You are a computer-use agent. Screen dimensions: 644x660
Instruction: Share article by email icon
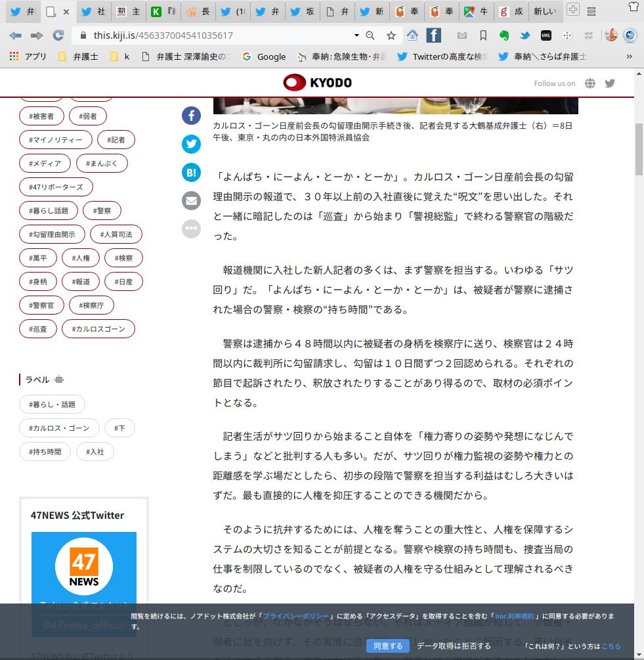(191, 200)
